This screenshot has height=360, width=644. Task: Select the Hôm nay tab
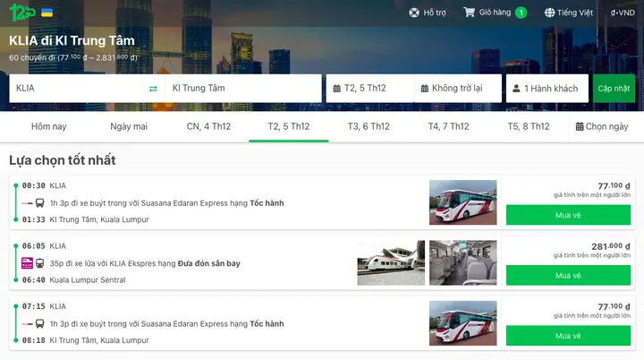49,127
